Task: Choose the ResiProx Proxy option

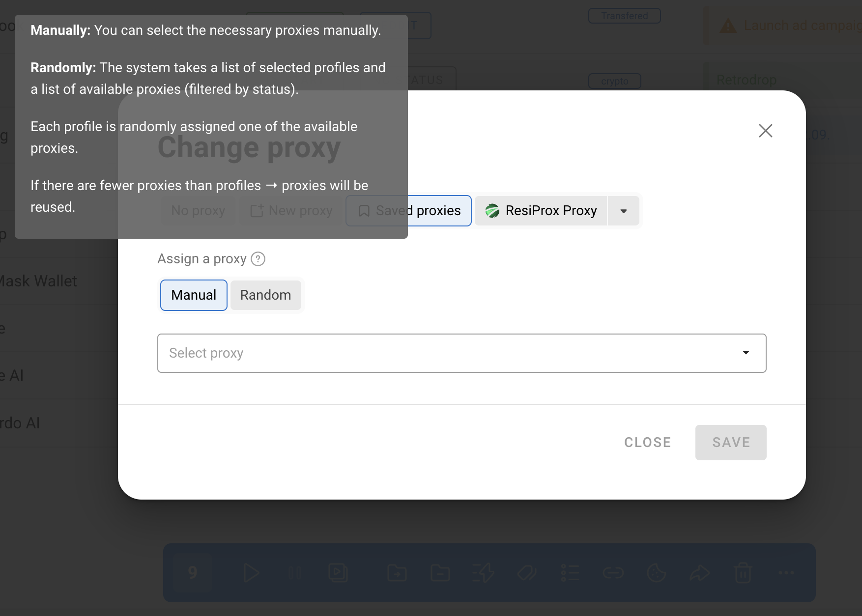Action: [x=541, y=211]
